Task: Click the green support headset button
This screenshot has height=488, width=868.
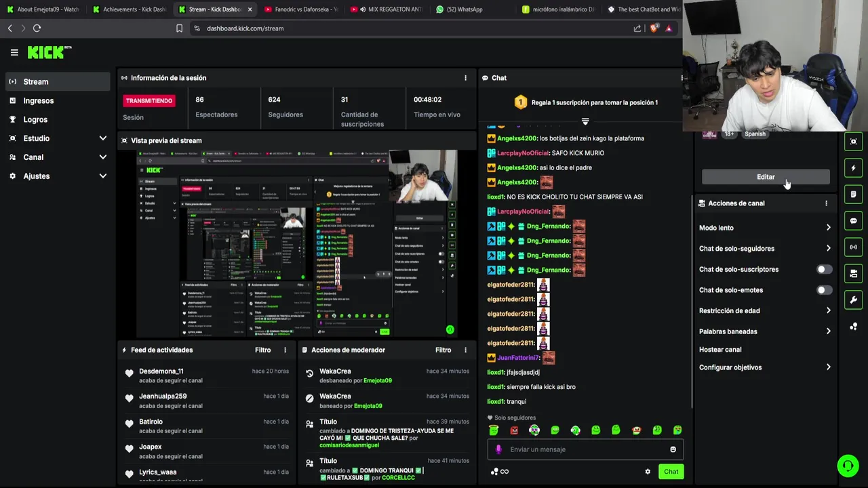Action: pos(848,466)
